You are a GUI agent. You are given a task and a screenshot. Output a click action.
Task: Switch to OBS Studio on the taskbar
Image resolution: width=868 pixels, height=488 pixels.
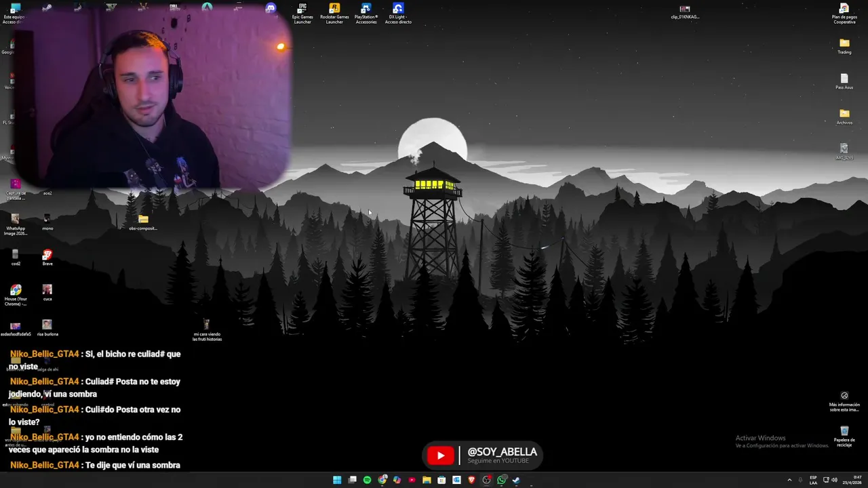tap(486, 480)
